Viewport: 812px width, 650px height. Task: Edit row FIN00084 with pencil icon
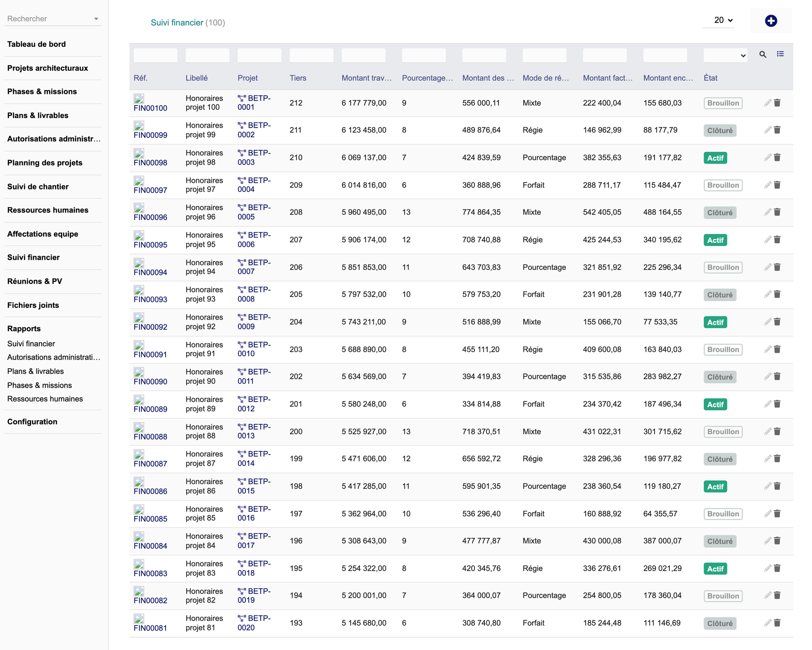[x=767, y=541]
